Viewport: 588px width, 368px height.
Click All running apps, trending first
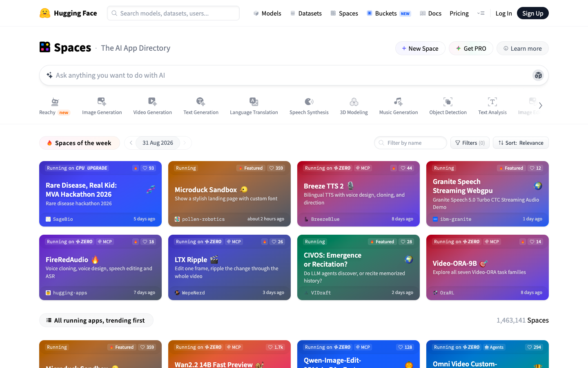click(x=96, y=320)
